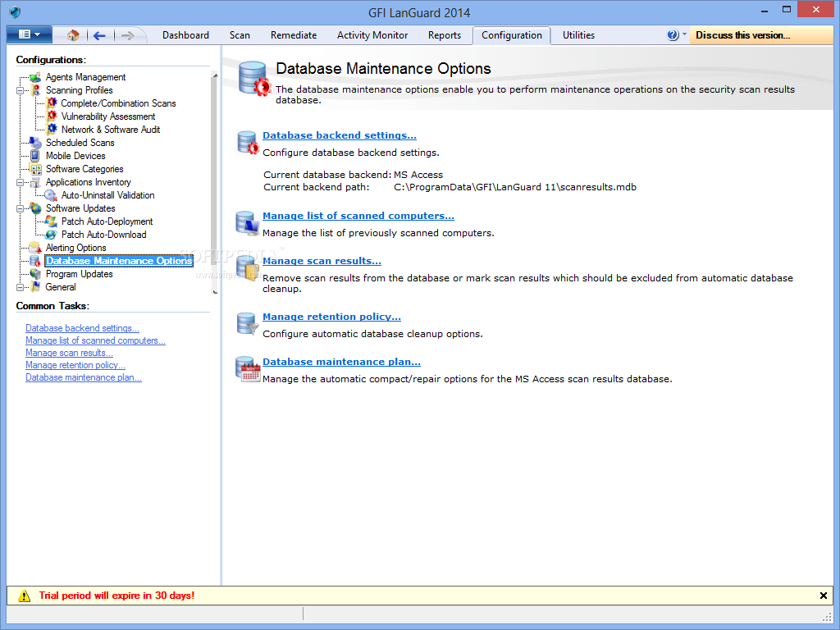
Task: Click Common Tasks Database maintenance plan link
Action: click(84, 377)
